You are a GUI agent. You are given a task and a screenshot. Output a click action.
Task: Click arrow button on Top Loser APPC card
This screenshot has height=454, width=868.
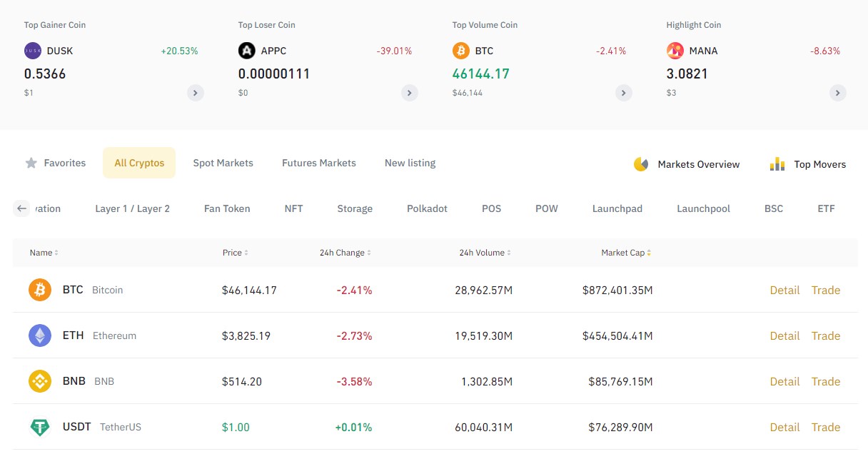coord(410,93)
